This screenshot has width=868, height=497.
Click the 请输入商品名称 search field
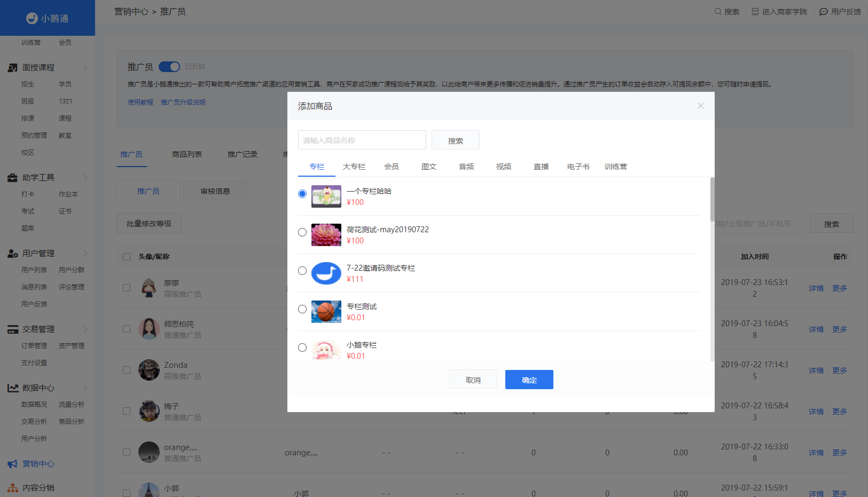pos(362,140)
